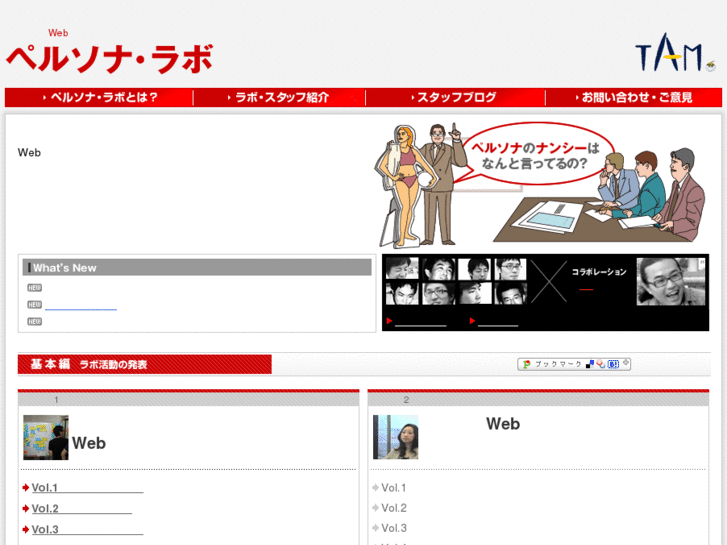Click the del.icio.us squares bookmark icon
Screen dimensions: 727x545
[x=590, y=365]
